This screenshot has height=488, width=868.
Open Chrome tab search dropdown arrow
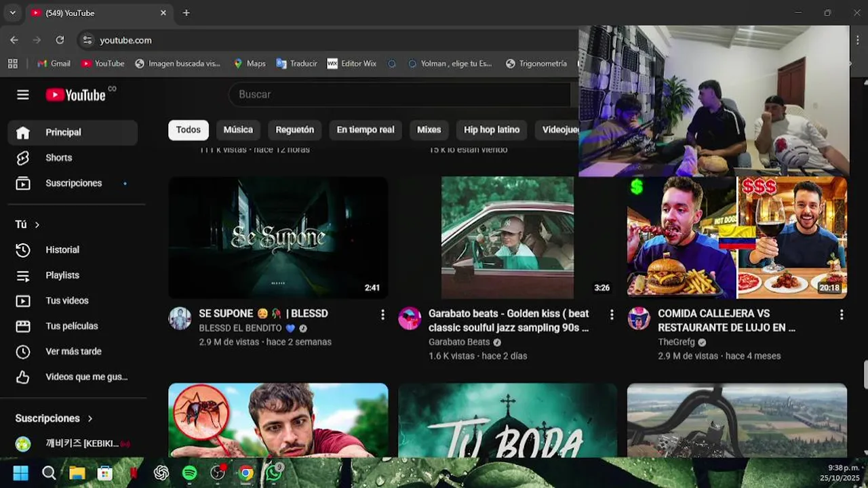12,13
